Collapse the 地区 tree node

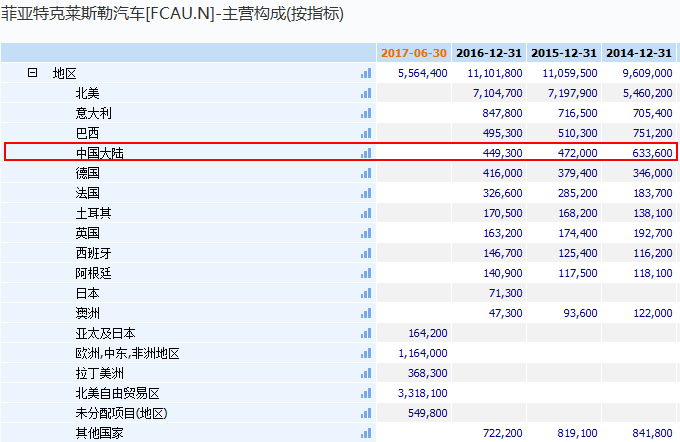pyautogui.click(x=32, y=72)
